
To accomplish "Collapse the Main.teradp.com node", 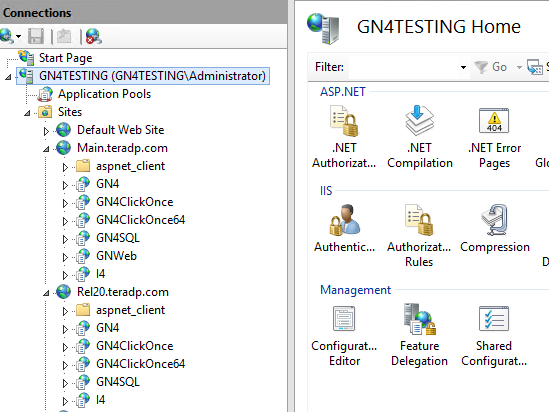I will 46,149.
